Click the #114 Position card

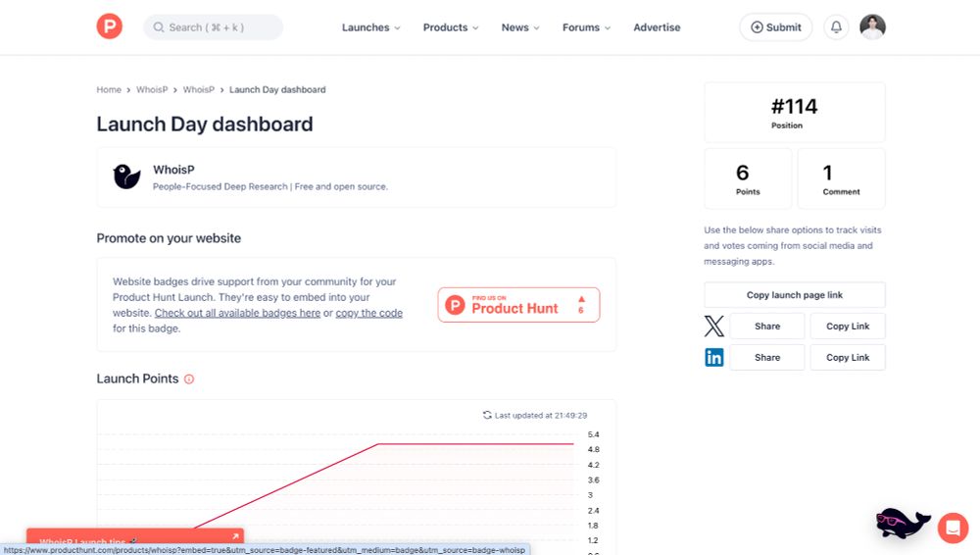795,113
